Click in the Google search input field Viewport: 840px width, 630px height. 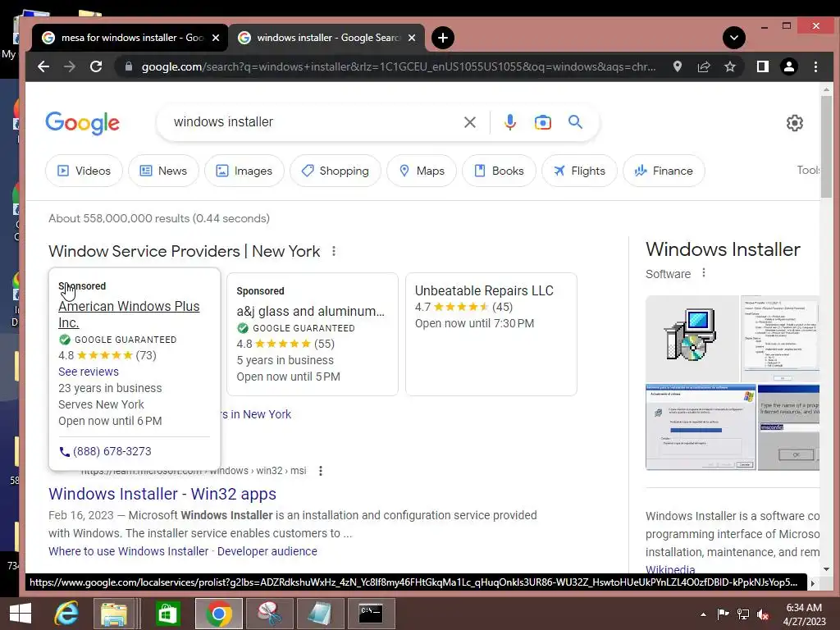click(x=311, y=122)
